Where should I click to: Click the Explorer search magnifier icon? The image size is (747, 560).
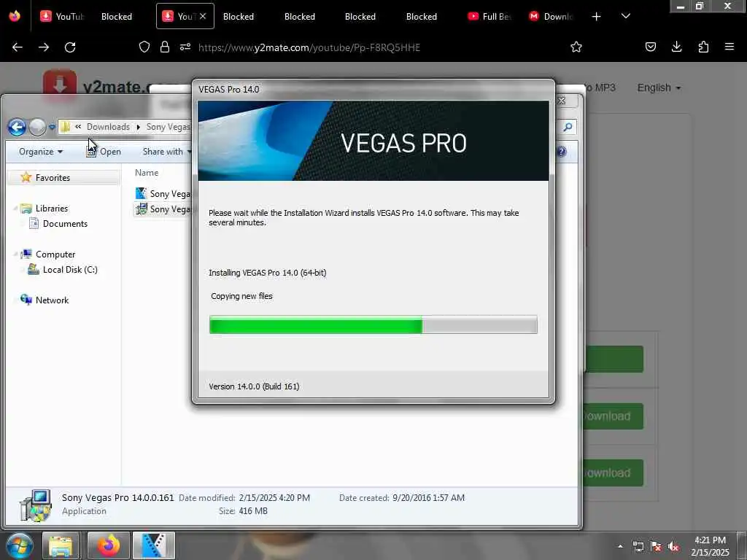(568, 127)
